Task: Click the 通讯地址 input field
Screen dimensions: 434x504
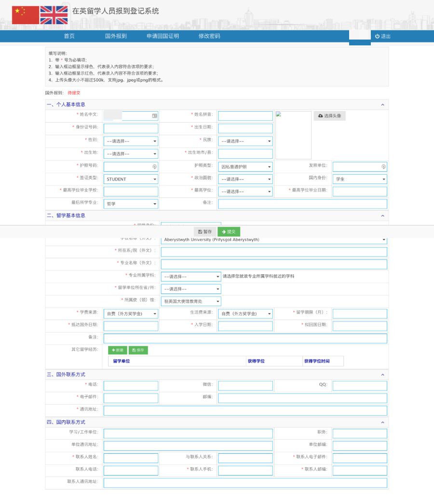Action: click(245, 410)
